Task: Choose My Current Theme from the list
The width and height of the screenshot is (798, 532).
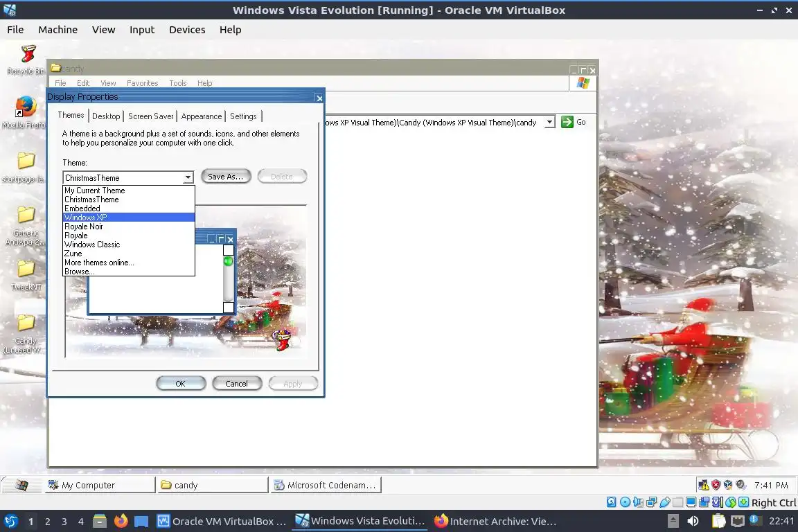Action: point(129,190)
